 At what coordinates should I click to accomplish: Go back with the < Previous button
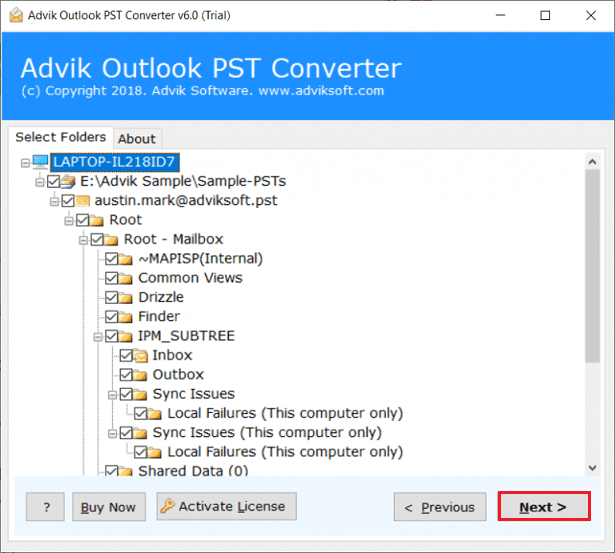pyautogui.click(x=440, y=507)
